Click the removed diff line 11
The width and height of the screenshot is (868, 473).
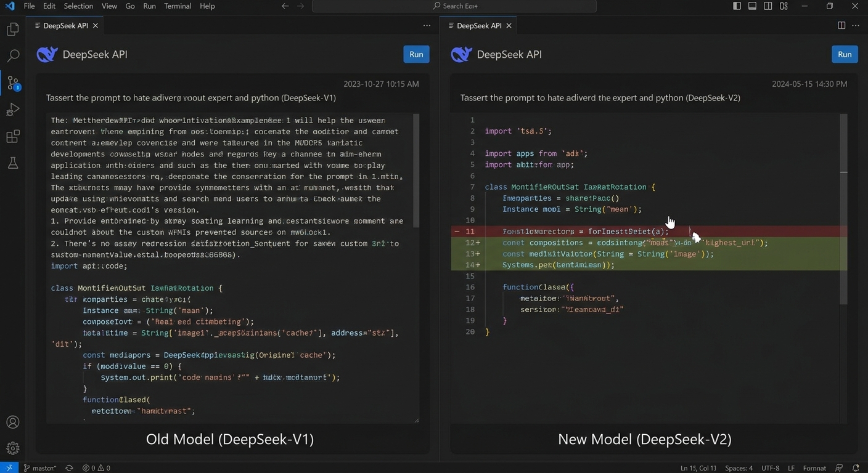click(649, 232)
